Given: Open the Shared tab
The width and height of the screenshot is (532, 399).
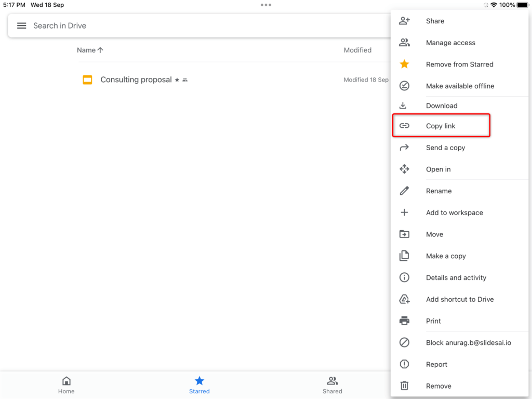Looking at the screenshot, I should 332,384.
